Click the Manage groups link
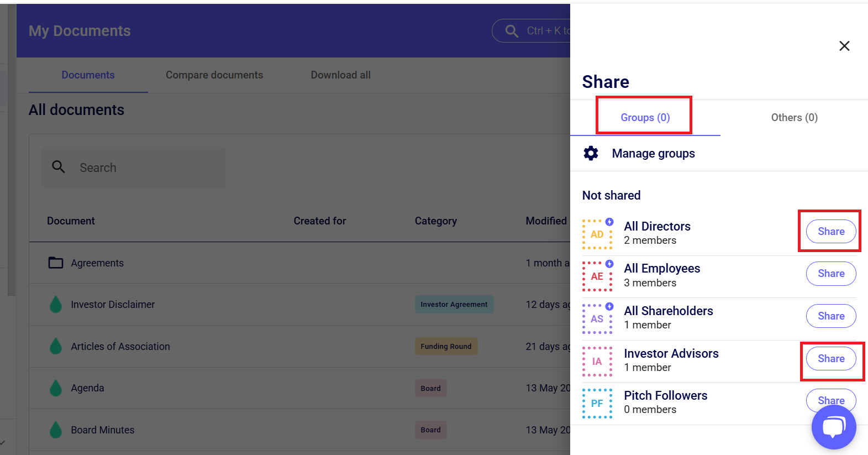This screenshot has height=455, width=868. [653, 153]
